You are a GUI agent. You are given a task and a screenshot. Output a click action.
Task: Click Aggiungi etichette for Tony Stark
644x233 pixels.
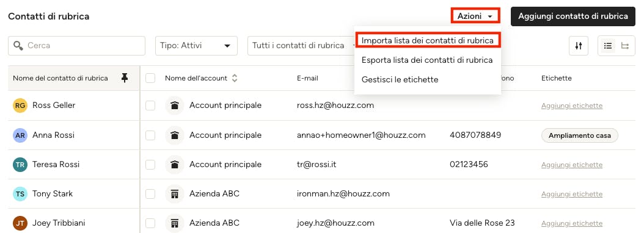572,194
